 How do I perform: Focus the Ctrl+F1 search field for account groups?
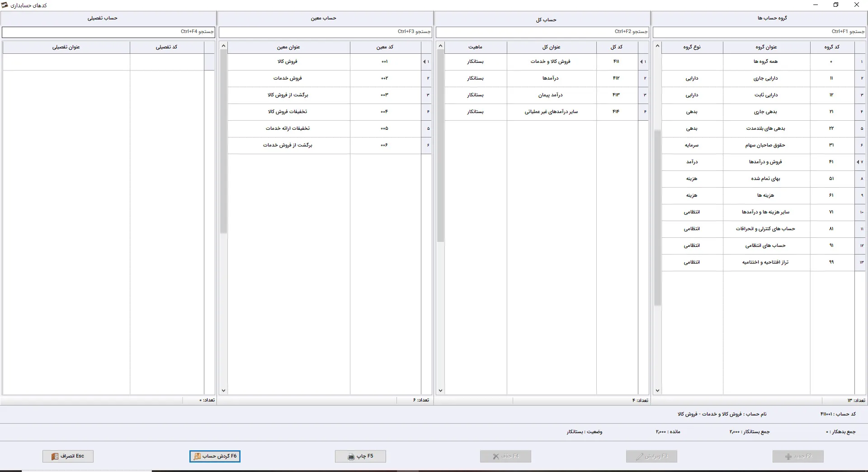[x=759, y=32]
